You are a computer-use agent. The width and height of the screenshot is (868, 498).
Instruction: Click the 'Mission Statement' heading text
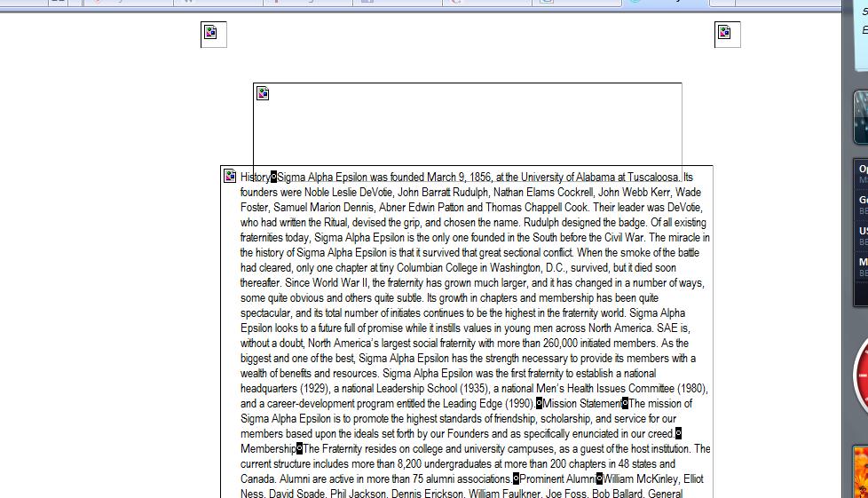[x=582, y=404]
